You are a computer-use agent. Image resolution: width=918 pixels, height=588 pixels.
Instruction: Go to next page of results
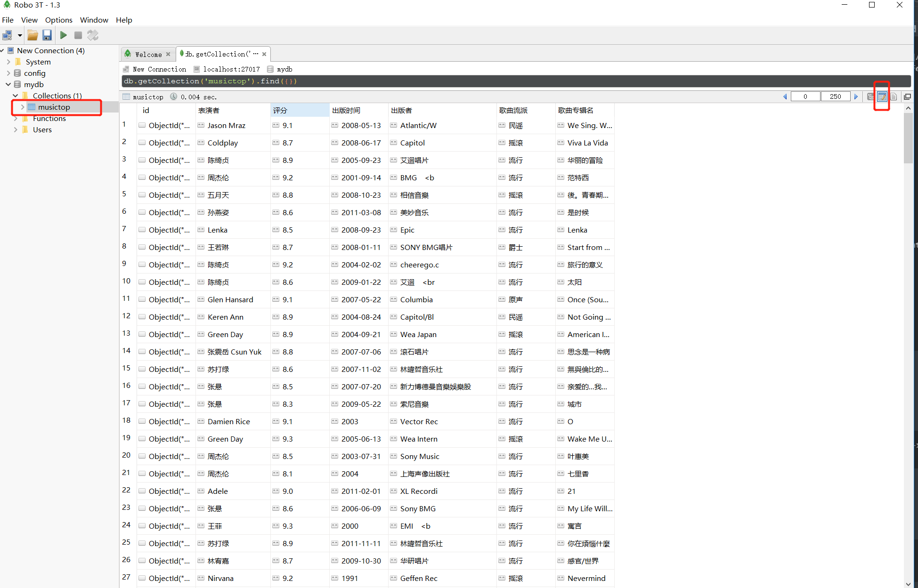point(856,97)
